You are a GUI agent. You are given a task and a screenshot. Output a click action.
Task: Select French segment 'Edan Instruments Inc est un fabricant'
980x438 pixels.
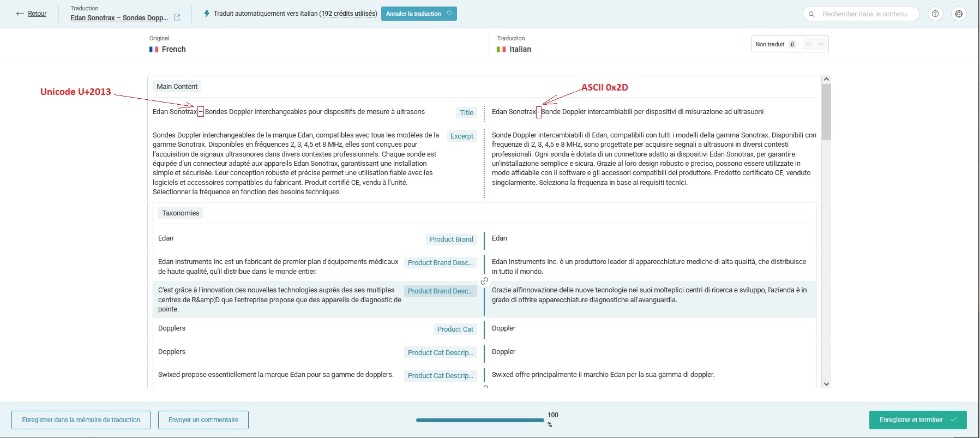(x=278, y=266)
